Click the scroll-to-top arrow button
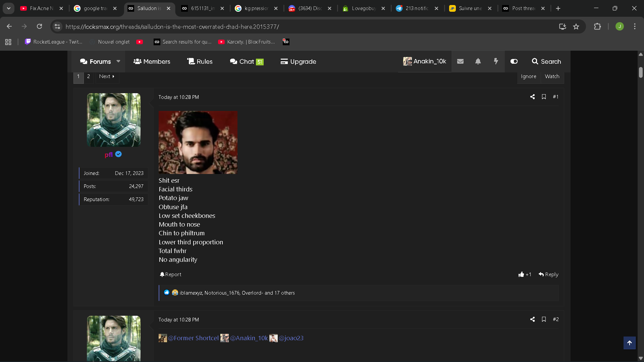 (629, 343)
